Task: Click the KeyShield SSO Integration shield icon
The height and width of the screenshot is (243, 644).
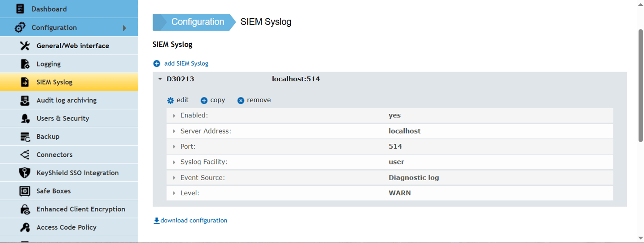Action: [x=25, y=173]
